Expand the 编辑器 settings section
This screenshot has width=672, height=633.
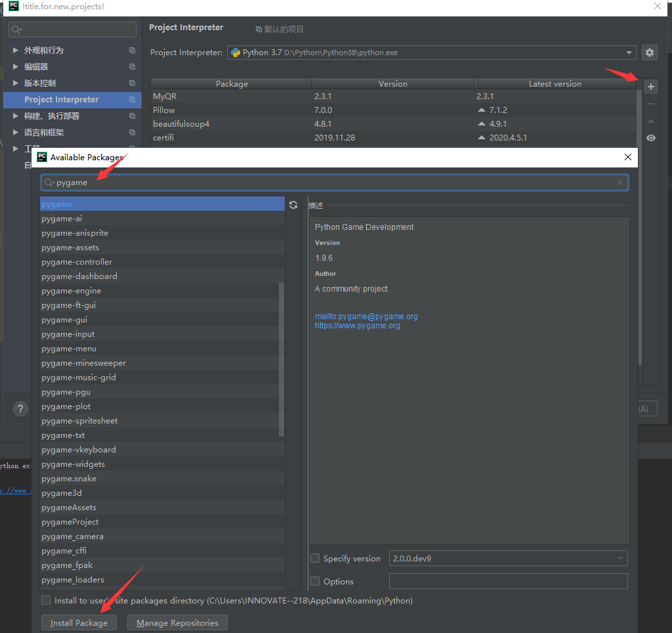pyautogui.click(x=16, y=66)
